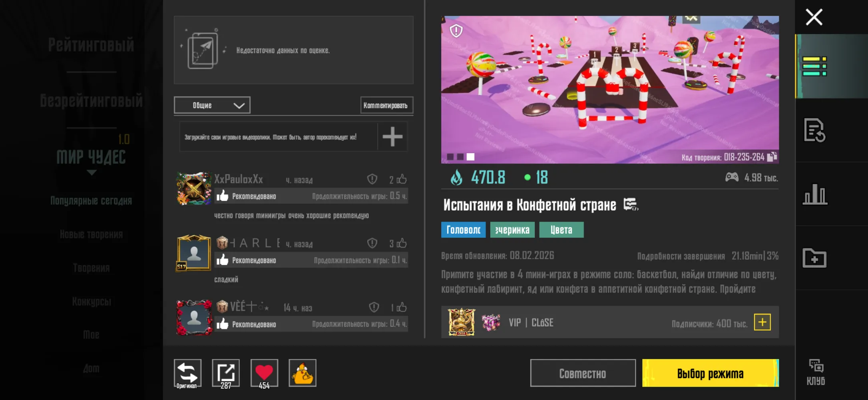Report XxPauloxXx's comment with the shield icon
This screenshot has height=400, width=868.
click(x=372, y=179)
